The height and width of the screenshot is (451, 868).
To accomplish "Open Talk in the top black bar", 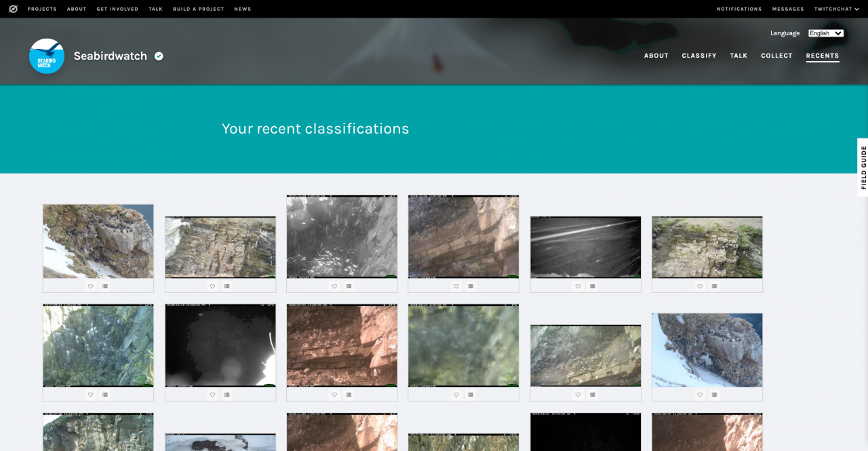I will point(155,9).
